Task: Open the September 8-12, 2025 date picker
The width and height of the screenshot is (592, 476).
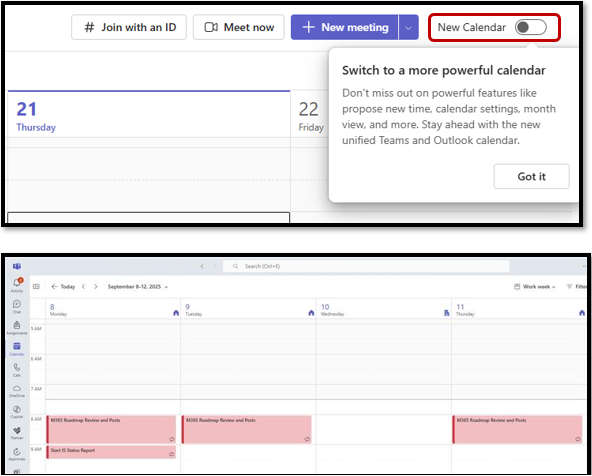Action: pos(137,287)
